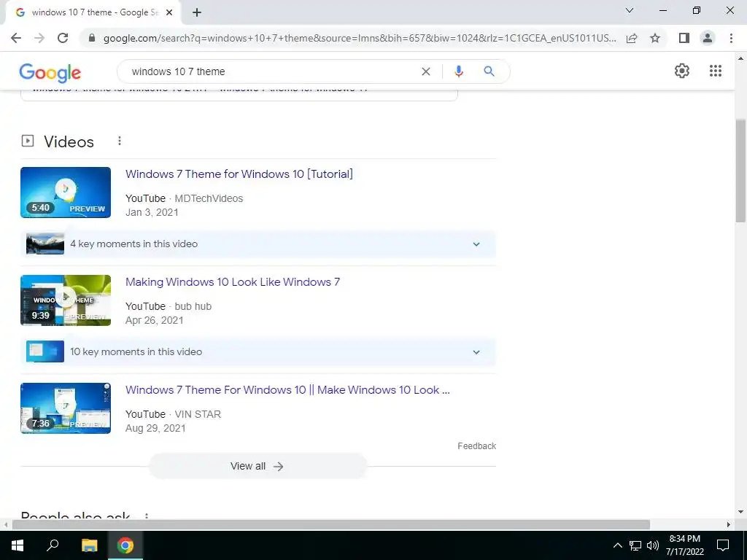
Task: Open the taskbar clock and date
Action: (684, 545)
